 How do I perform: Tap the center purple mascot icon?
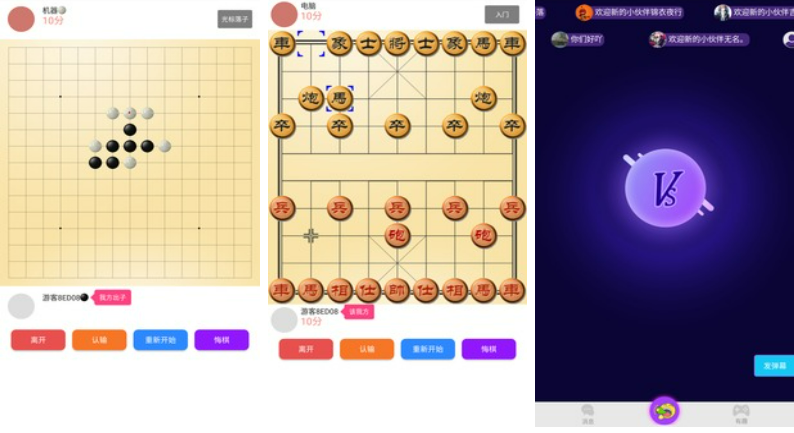pos(664,410)
